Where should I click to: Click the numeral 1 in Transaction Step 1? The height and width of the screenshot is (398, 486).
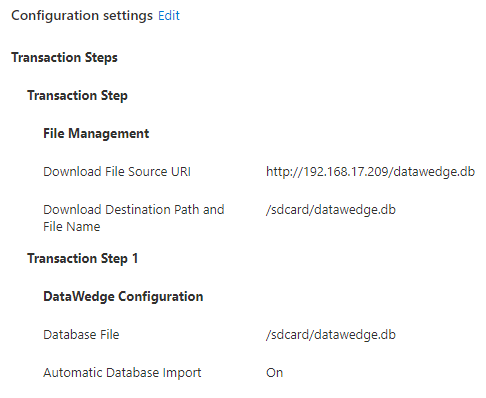tap(135, 259)
